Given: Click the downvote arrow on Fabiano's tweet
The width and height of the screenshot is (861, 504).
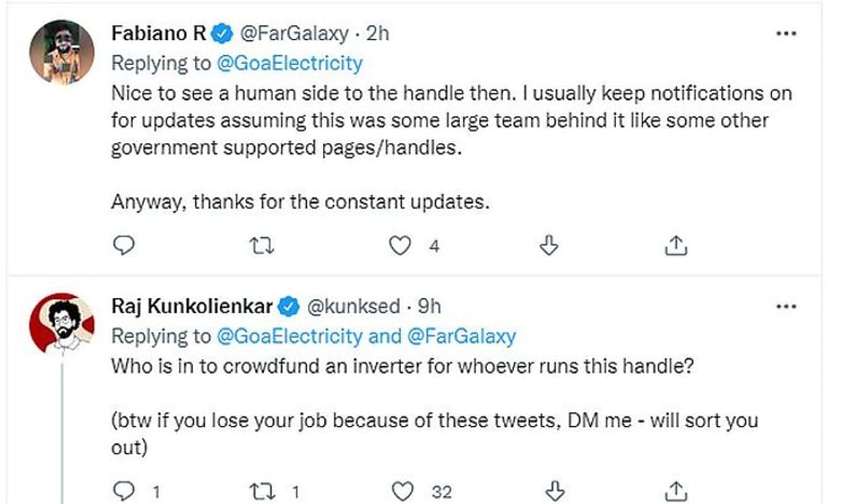Looking at the screenshot, I should click(550, 247).
